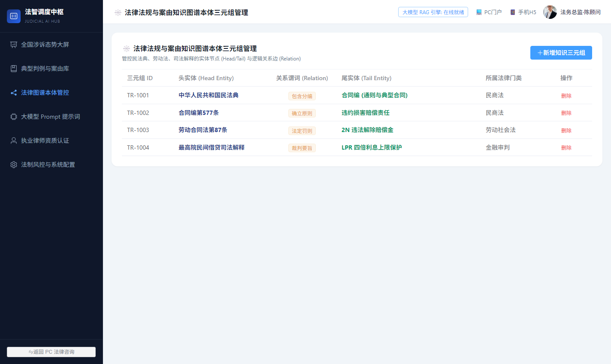Click the 所属法律门类 column header
The width and height of the screenshot is (611, 364).
(504, 78)
